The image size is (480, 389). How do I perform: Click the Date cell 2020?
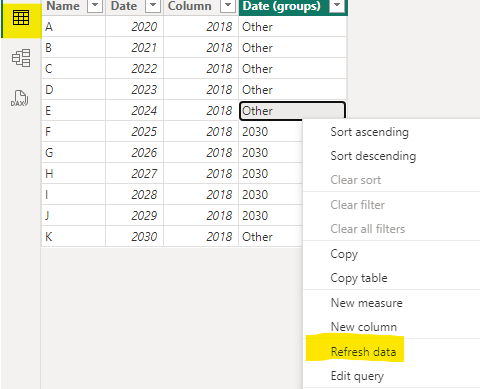(135, 27)
